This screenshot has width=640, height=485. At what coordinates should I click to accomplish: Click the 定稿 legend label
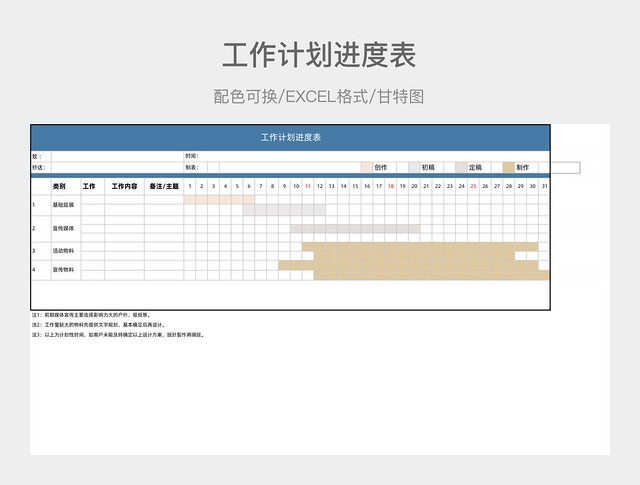pos(476,167)
